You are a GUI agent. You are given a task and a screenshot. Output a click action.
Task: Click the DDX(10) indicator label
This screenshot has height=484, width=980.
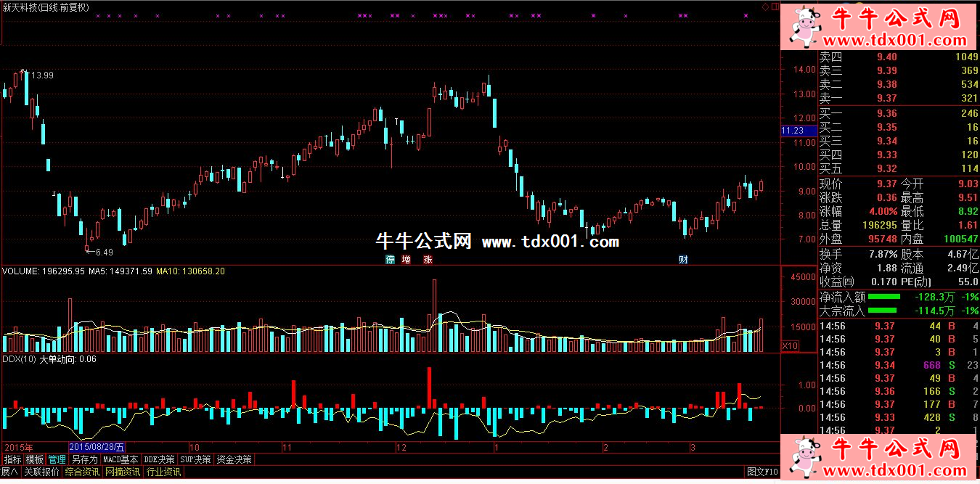[19, 358]
